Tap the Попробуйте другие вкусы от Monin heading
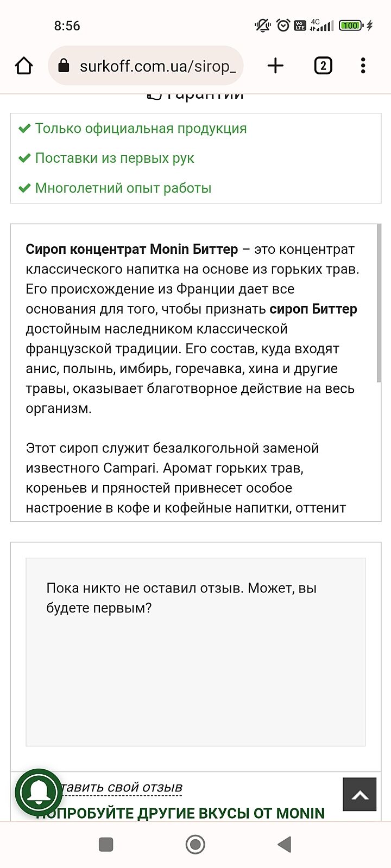391x868 pixels. (185, 813)
